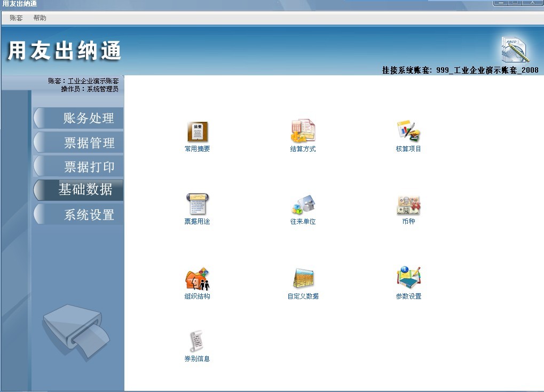This screenshot has height=392, width=544.
Task: Open the 结算方式 icon
Action: [x=303, y=131]
